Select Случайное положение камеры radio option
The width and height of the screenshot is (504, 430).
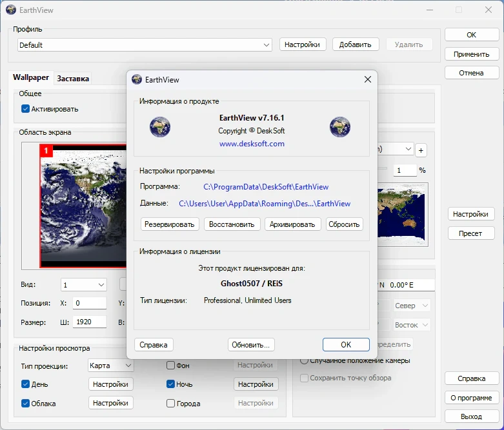304,360
